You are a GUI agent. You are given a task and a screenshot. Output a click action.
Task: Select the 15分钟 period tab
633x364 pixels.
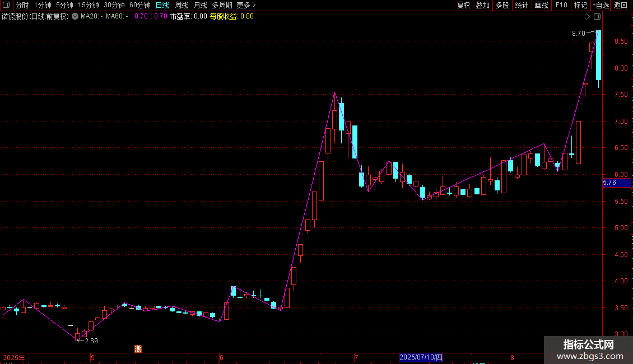click(89, 5)
